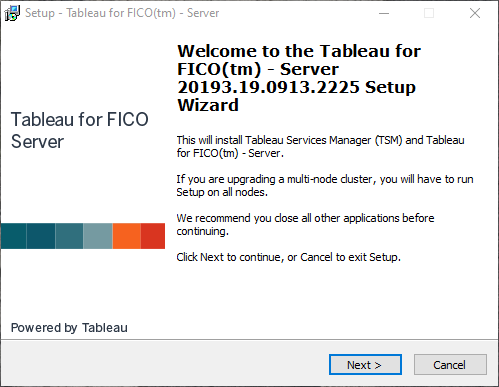Click the disabled maximize window icon
Image resolution: width=499 pixels, height=387 pixels.
coord(429,13)
